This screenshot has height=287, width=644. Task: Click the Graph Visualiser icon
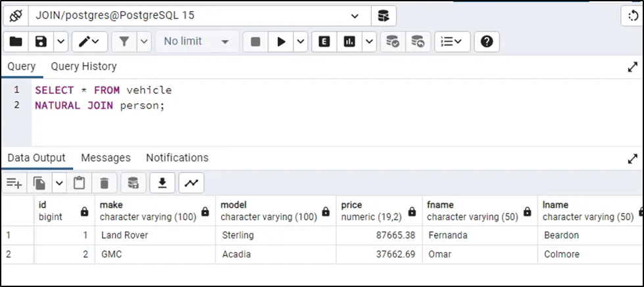191,183
